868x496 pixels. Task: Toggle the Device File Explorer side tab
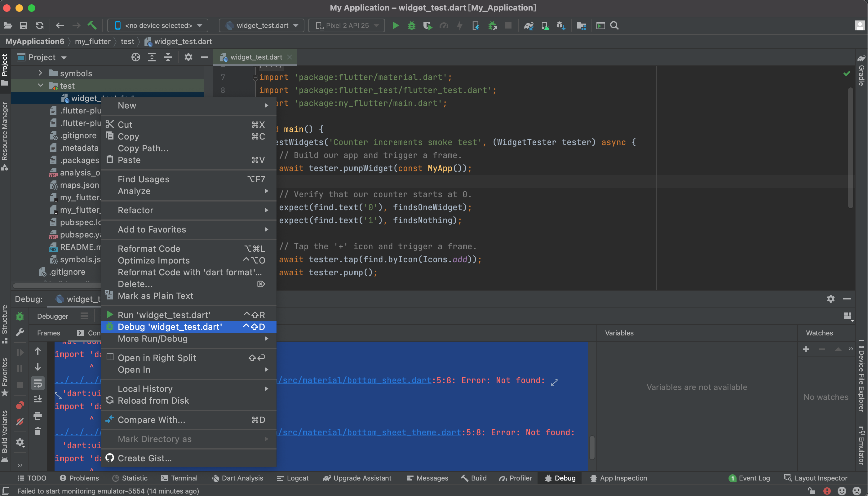pos(861,376)
